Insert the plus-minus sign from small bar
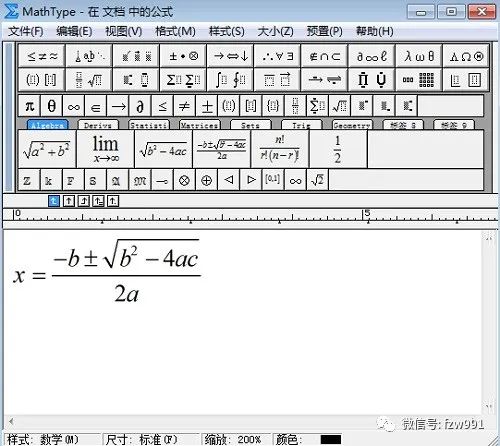 207,106
